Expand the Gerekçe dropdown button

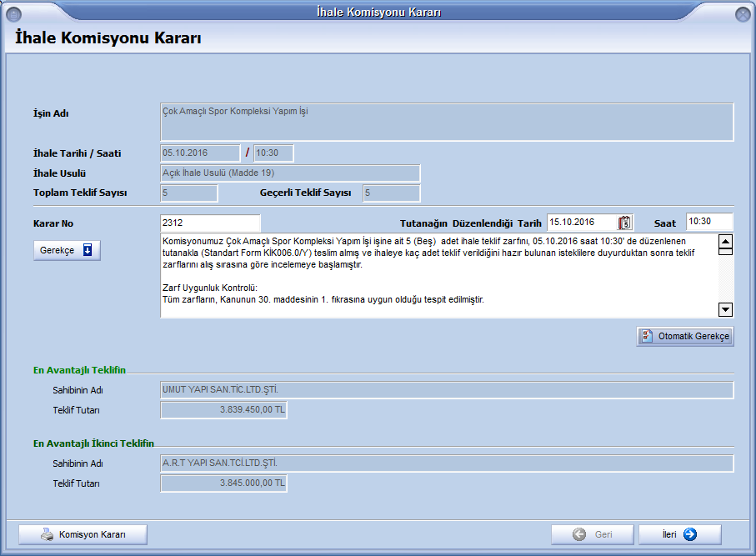tap(67, 251)
